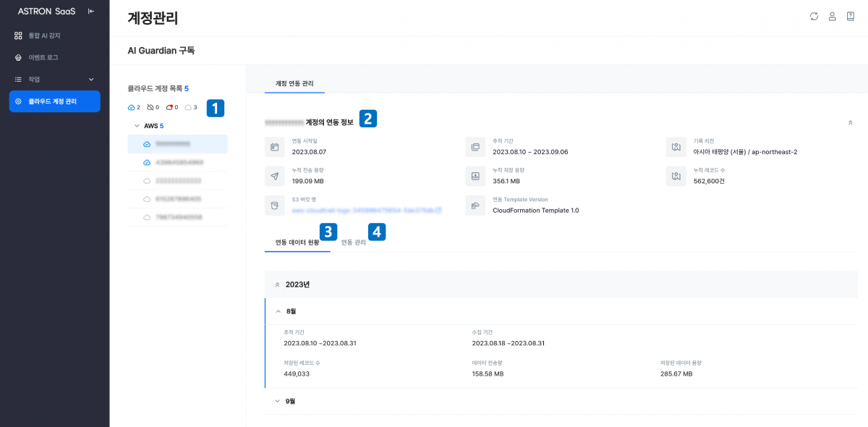Screen dimensions: 868x427
Task: Click the AI Guardian 구독 heading
Action: (161, 51)
